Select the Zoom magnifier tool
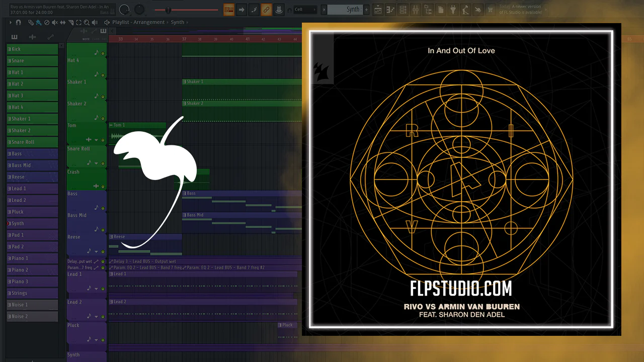The height and width of the screenshot is (362, 644). (87, 23)
